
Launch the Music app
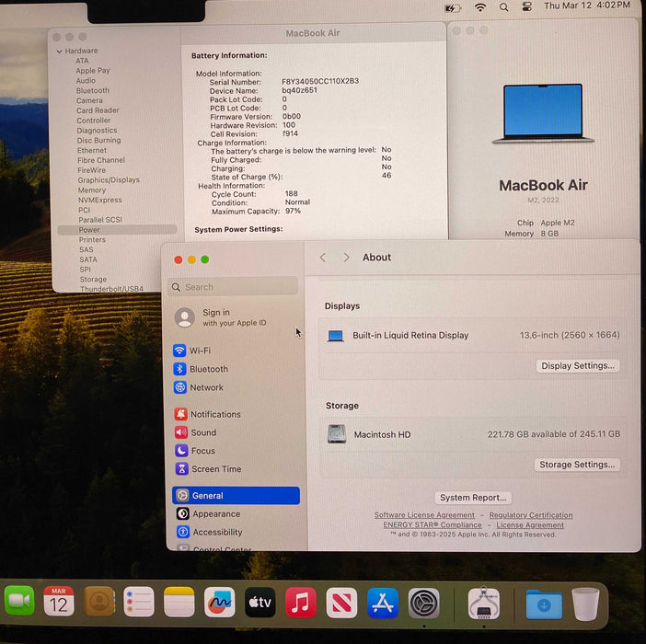[x=301, y=603]
